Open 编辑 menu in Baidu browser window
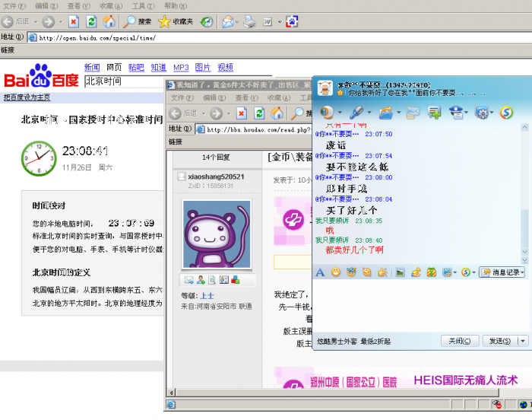This screenshot has width=532, height=420. coord(46,6)
